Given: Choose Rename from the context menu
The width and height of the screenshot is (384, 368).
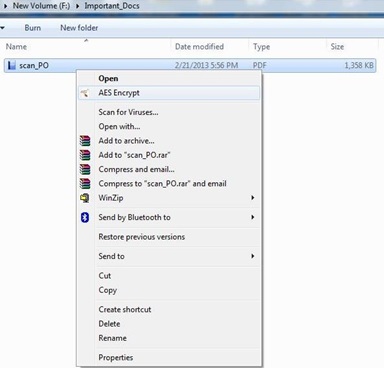Looking at the screenshot, I should (x=168, y=338).
